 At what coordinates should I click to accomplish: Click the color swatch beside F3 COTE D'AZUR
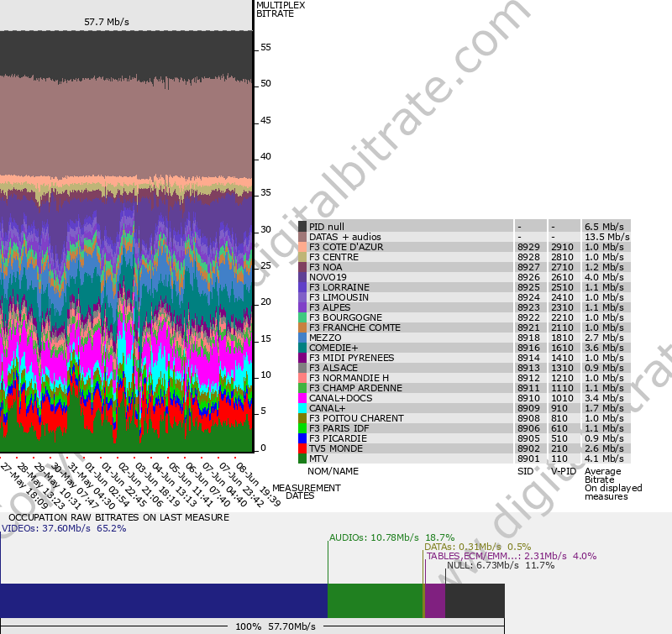click(302, 247)
